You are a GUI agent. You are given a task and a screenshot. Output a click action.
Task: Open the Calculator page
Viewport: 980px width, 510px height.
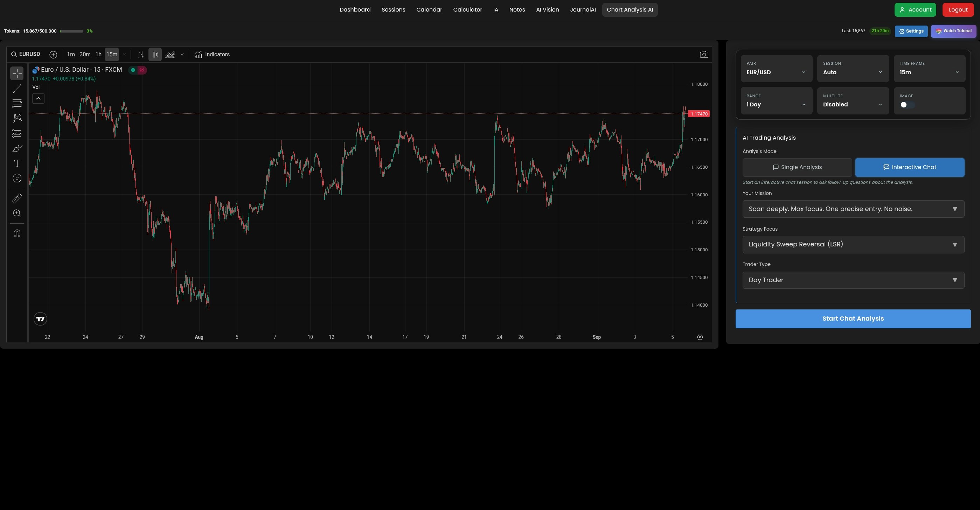click(467, 10)
